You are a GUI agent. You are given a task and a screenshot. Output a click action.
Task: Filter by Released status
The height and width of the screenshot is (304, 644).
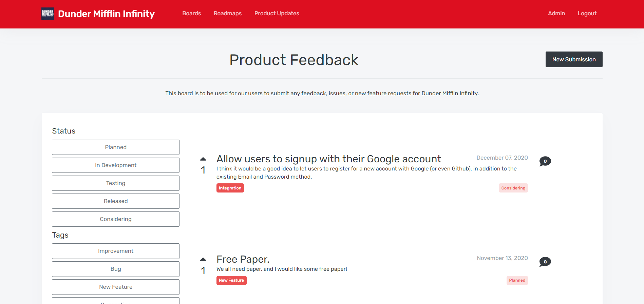click(116, 201)
